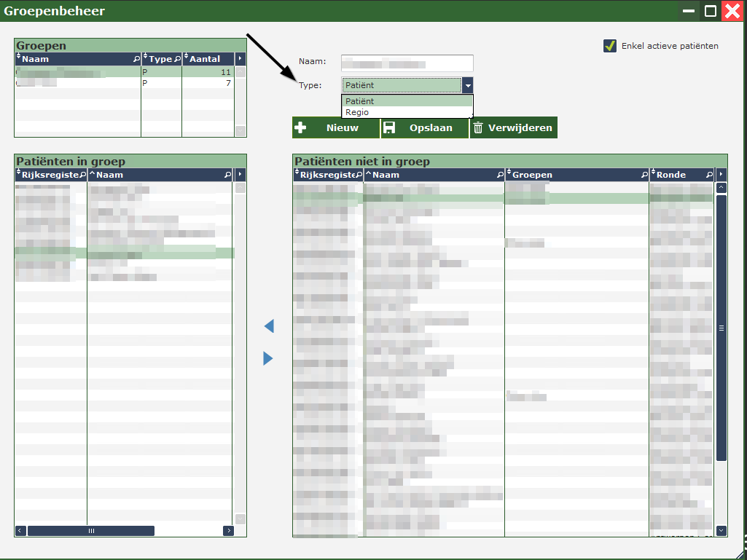The image size is (747, 560).
Task: Click search icon in the Ronde column header
Action: point(709,175)
